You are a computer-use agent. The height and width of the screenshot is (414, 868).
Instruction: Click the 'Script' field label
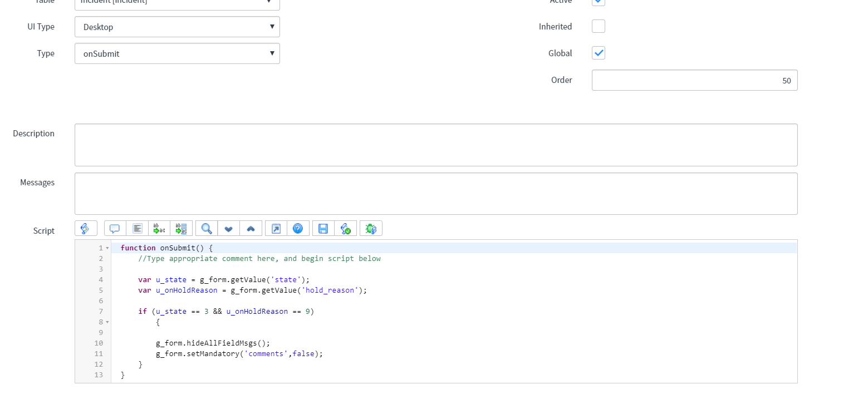pyautogui.click(x=44, y=231)
